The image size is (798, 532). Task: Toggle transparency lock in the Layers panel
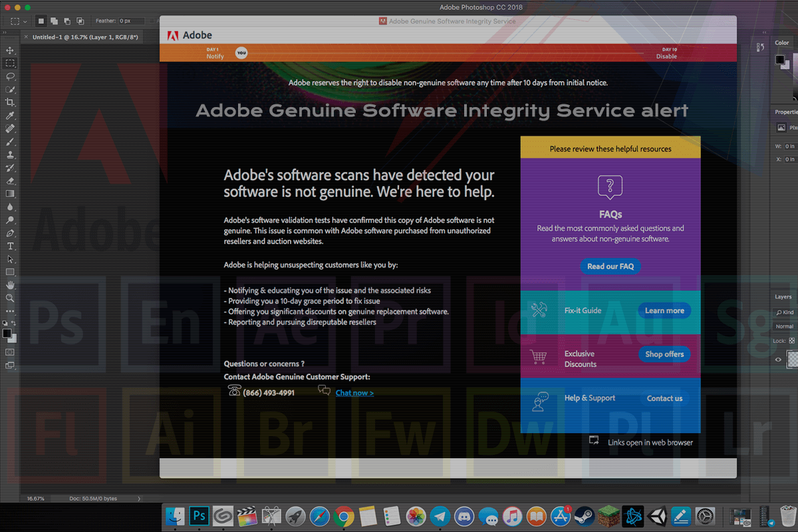793,341
